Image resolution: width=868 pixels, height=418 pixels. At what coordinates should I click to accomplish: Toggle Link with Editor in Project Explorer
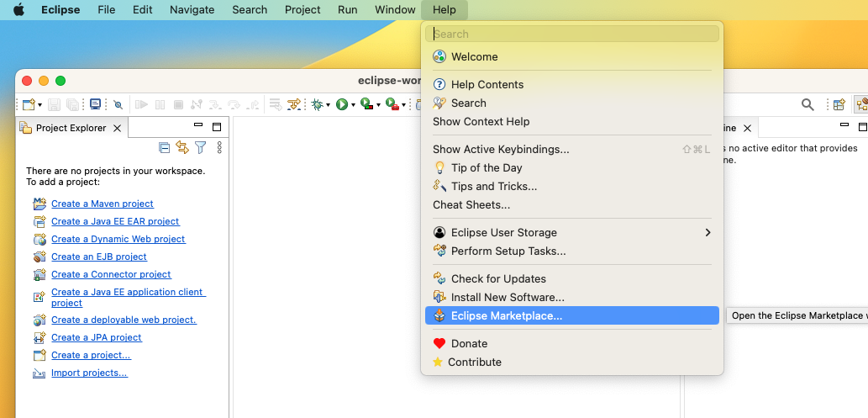[x=182, y=147]
